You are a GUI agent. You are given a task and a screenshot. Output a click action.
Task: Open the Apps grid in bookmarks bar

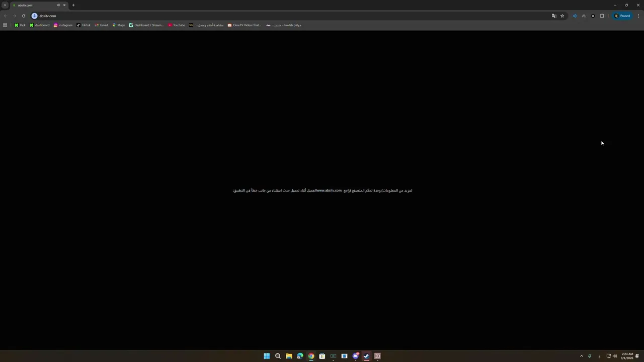(5, 25)
